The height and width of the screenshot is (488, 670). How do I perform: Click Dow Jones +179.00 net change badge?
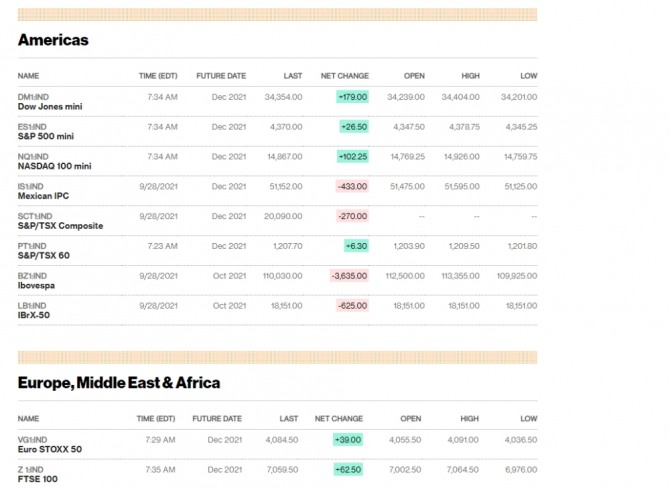click(x=353, y=97)
